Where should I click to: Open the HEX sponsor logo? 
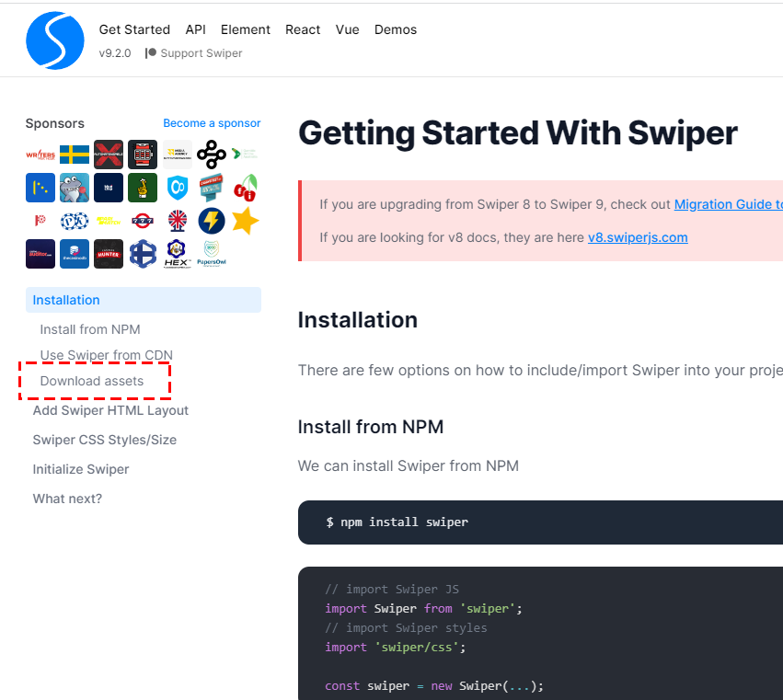point(178,254)
